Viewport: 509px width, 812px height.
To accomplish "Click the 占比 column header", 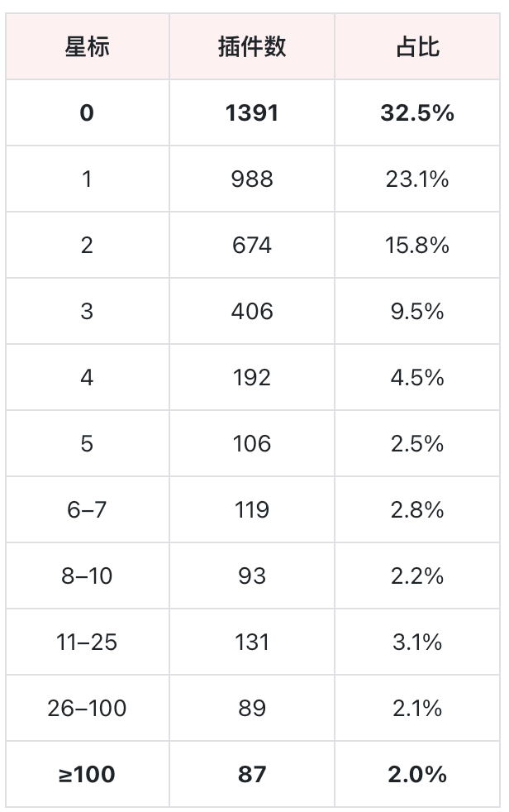I will (x=417, y=46).
